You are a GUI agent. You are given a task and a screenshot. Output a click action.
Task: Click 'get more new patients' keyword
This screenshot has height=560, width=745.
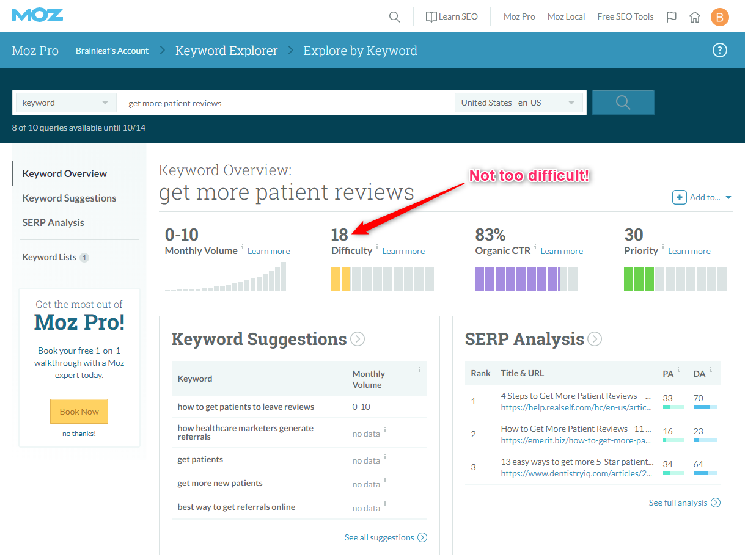point(220,483)
